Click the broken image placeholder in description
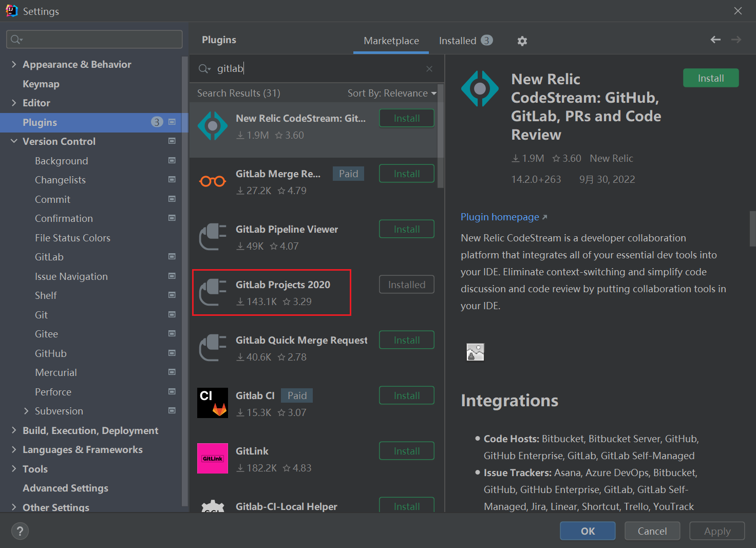The height and width of the screenshot is (548, 756). [x=475, y=352]
